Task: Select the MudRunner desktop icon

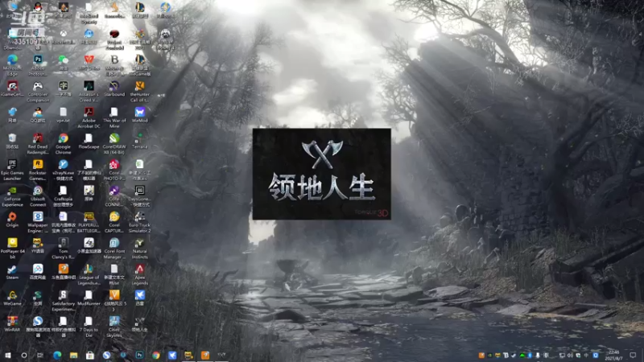Action: pos(89,298)
